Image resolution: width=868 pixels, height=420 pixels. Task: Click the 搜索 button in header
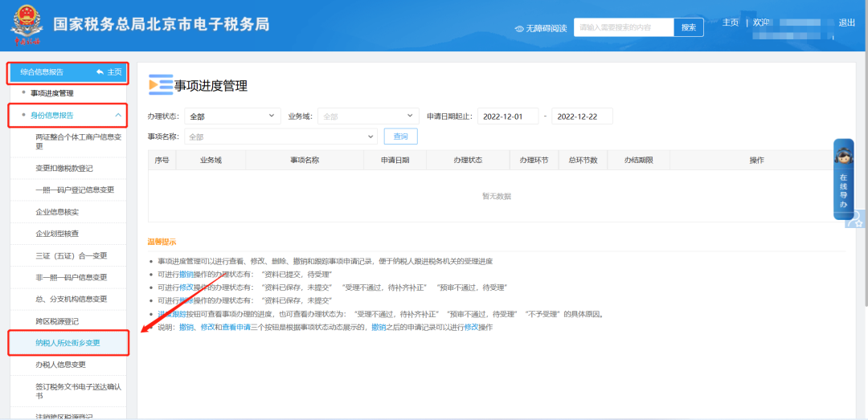coord(688,27)
